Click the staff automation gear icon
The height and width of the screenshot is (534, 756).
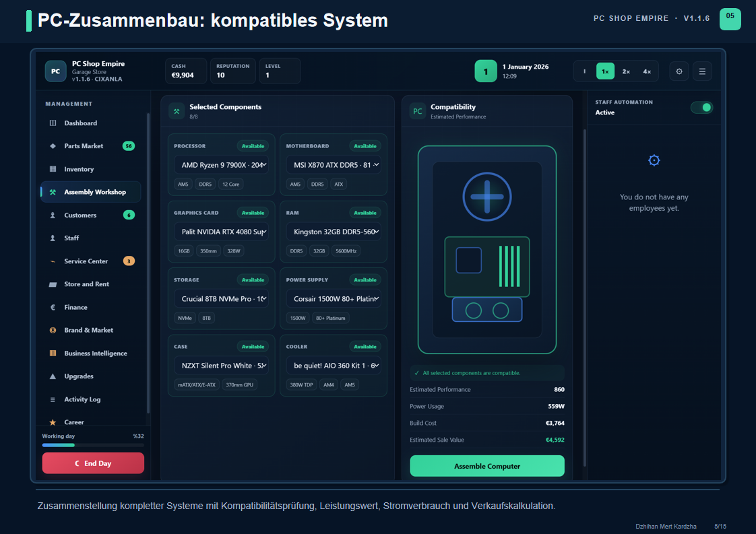(654, 160)
